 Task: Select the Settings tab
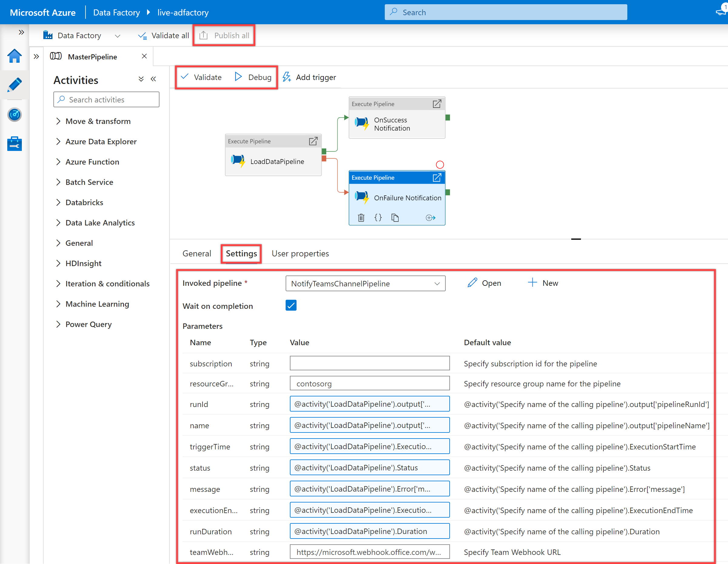(x=241, y=253)
